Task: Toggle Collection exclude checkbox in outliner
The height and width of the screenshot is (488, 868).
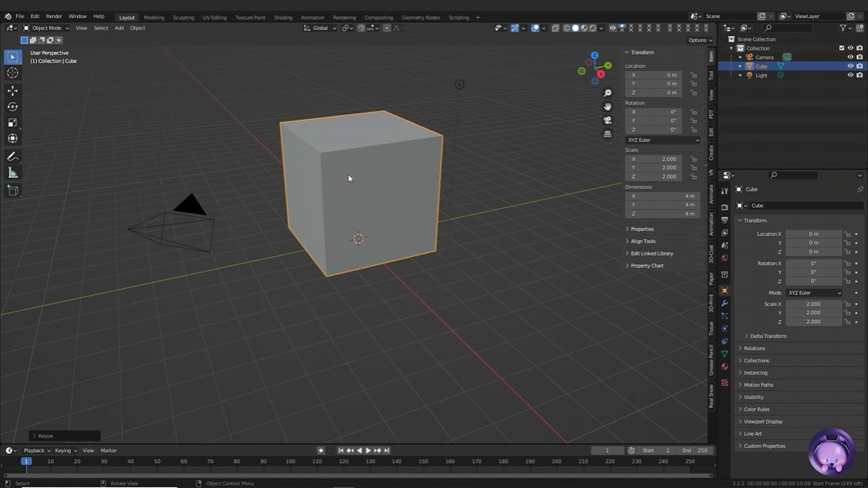Action: click(x=841, y=48)
